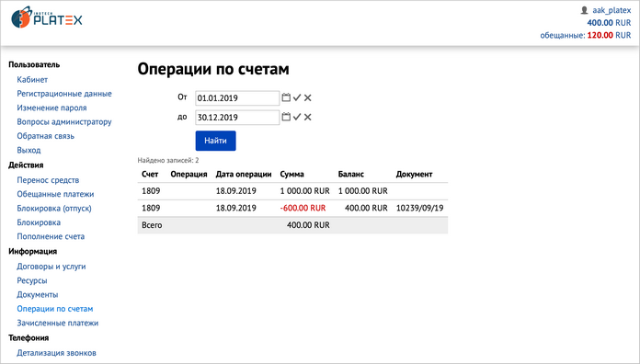Screen dimensions: 640x364
Task: Click the Всего row label
Action: pos(152,225)
